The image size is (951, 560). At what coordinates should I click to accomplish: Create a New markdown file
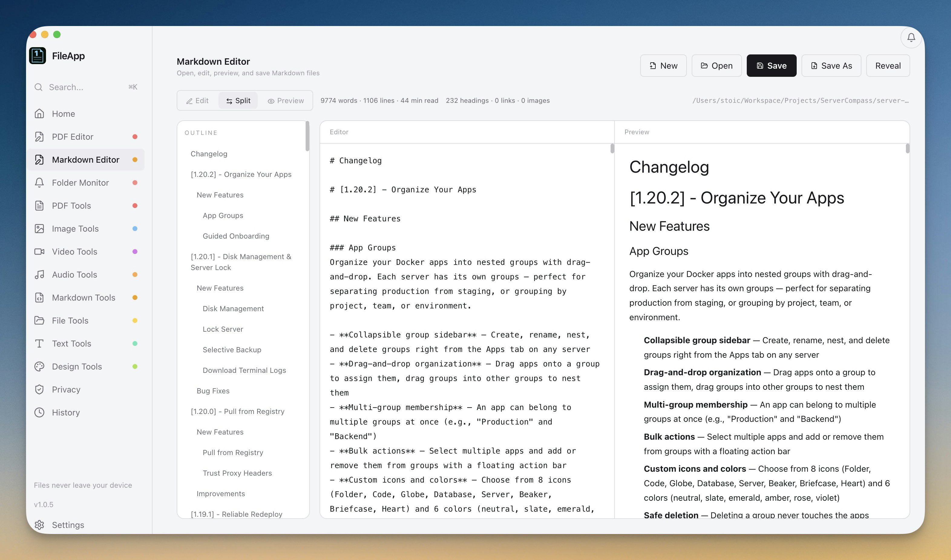pos(663,66)
